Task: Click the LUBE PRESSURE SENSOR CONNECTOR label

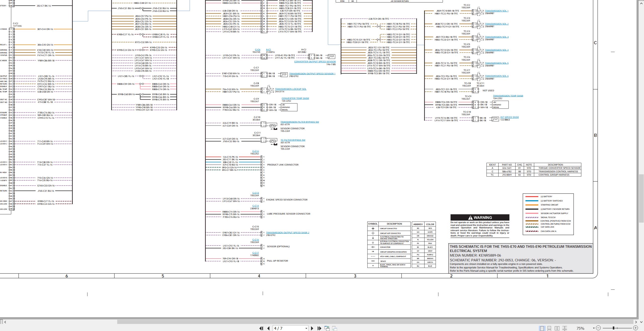Action: 289,214
